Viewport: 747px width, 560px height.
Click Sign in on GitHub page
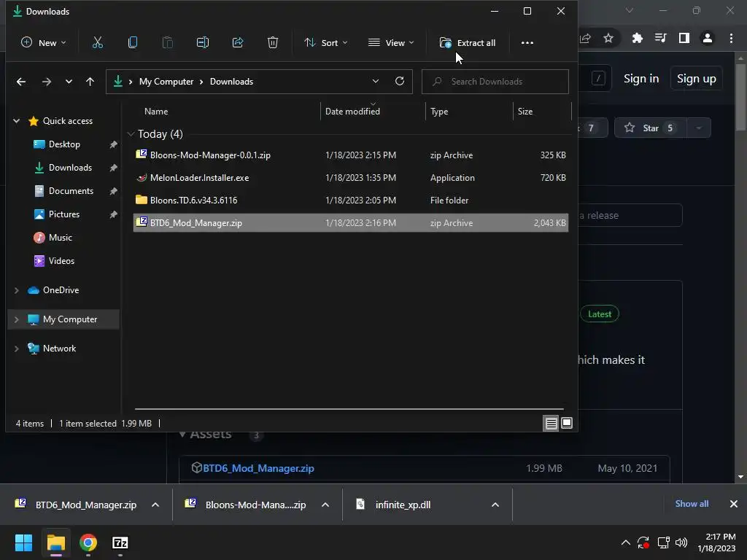641,79
